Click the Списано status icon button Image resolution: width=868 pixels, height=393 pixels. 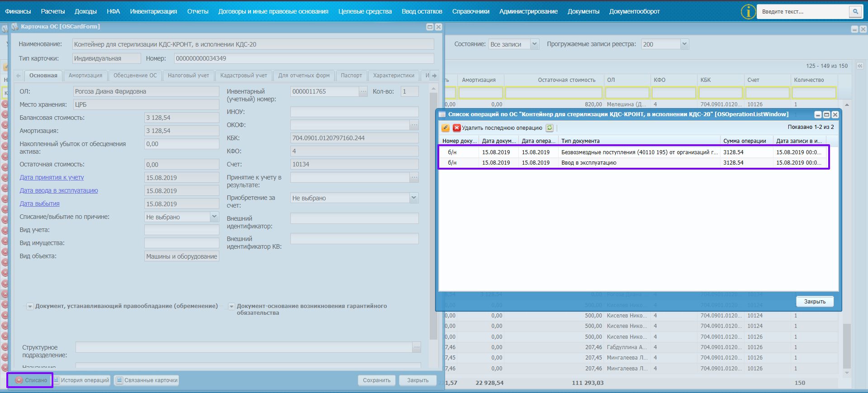(31, 380)
